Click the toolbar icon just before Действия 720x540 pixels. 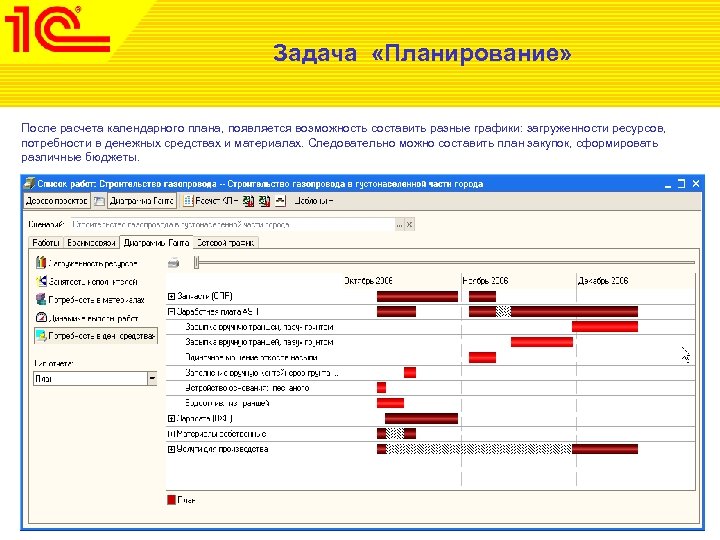(x=280, y=201)
